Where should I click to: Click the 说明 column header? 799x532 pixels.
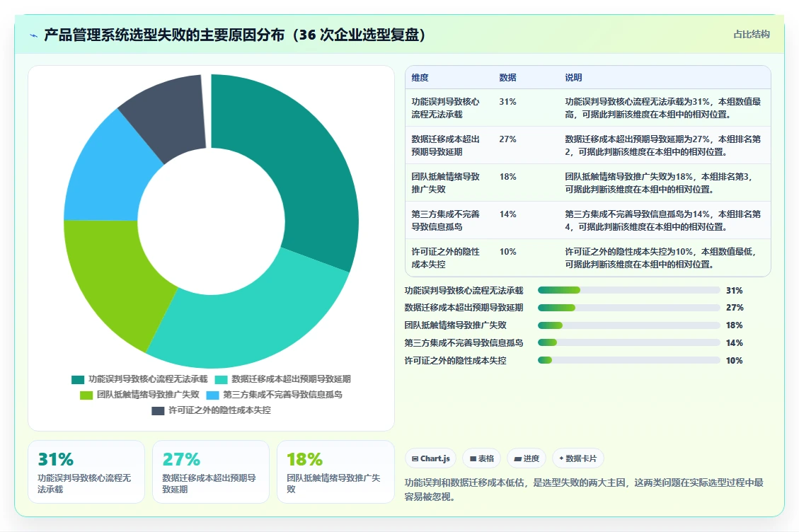pyautogui.click(x=573, y=77)
